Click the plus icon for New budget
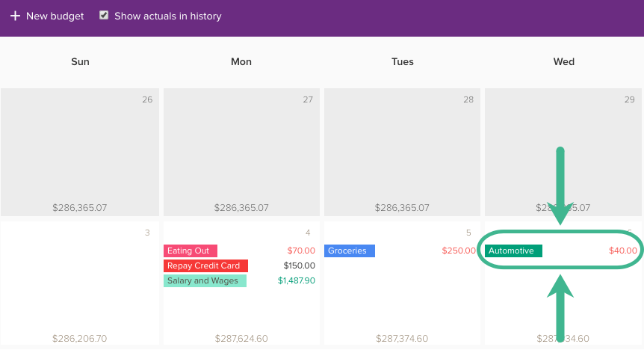The width and height of the screenshot is (644, 350). pos(15,16)
